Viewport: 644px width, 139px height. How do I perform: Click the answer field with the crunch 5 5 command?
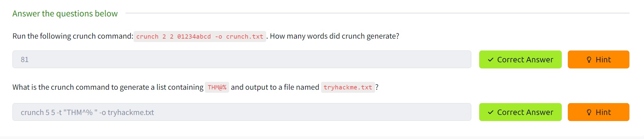[242, 112]
